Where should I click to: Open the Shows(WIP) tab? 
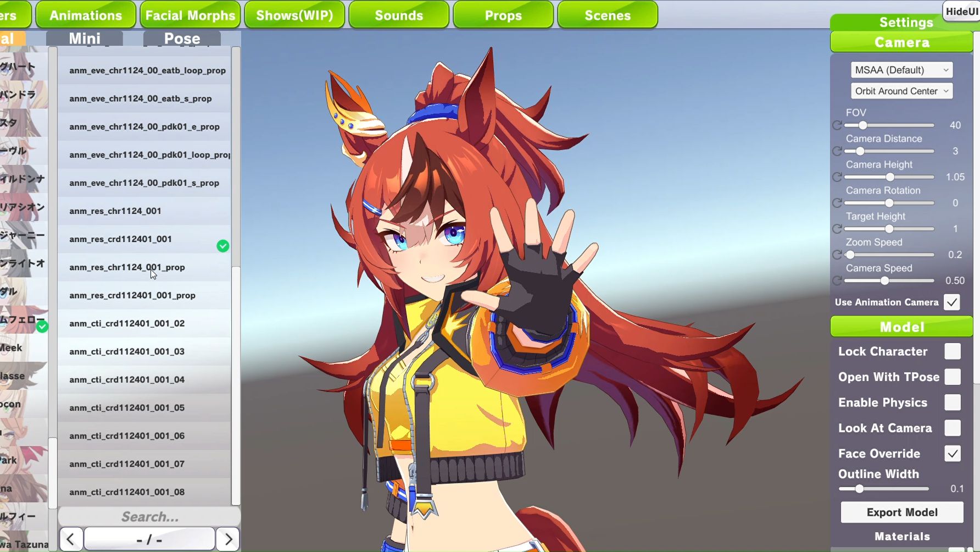coord(294,15)
